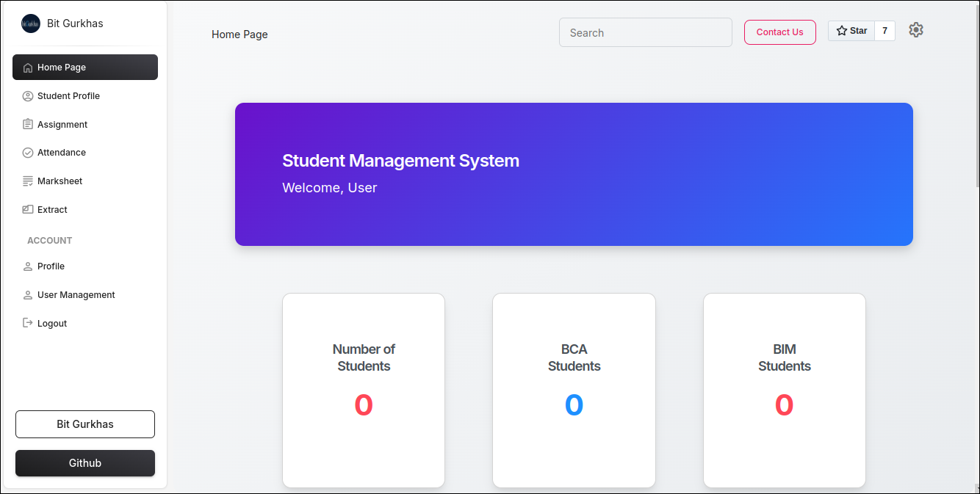This screenshot has height=494, width=980.
Task: Select the Number of Students card
Action: click(364, 390)
